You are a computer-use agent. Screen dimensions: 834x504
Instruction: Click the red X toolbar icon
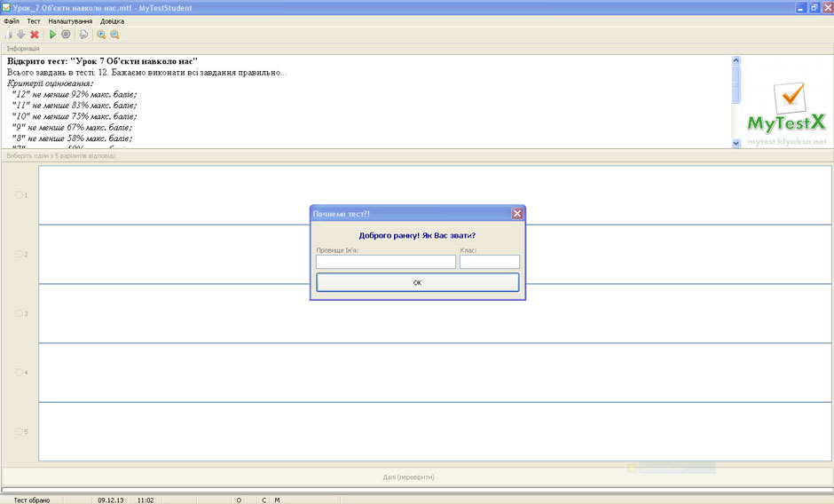tap(35, 35)
